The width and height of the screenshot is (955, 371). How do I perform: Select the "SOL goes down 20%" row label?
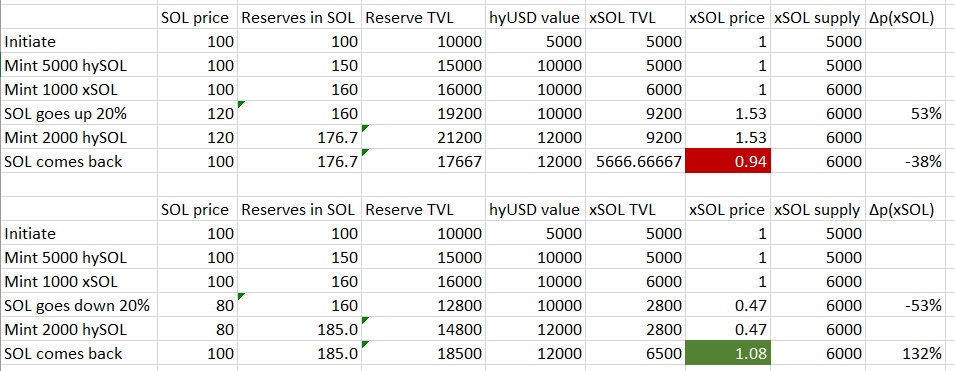tap(79, 305)
